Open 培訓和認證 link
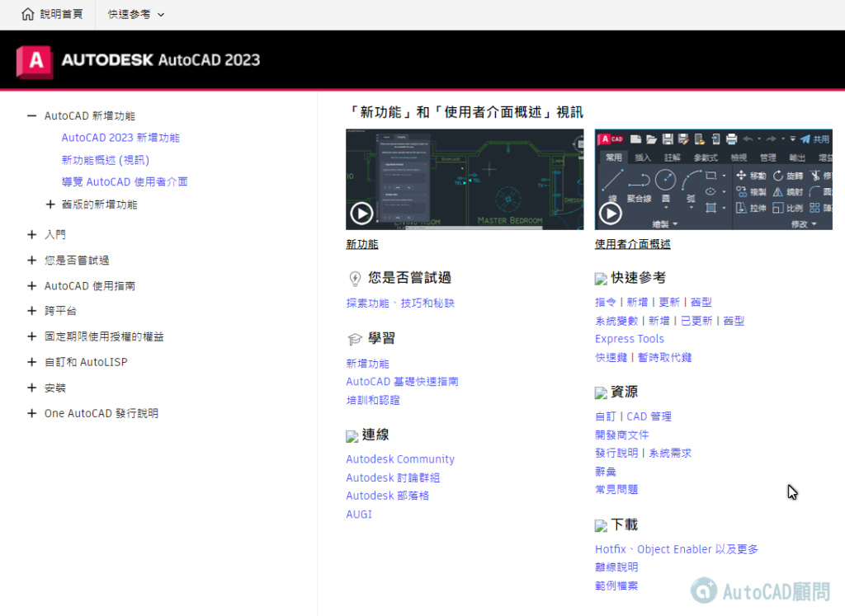 click(x=373, y=400)
